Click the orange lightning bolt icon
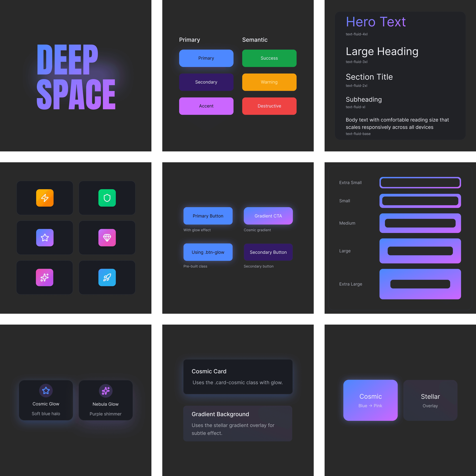 tap(45, 198)
